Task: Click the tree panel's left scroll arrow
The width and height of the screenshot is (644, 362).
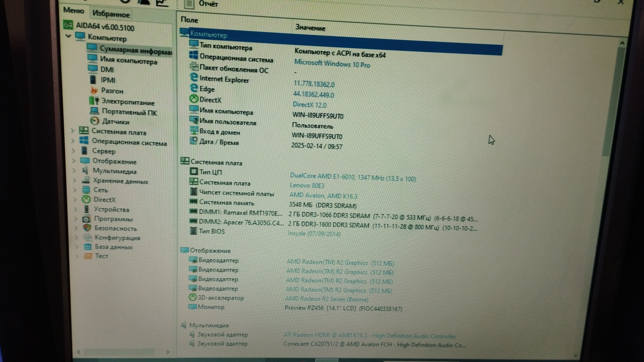Action: pyautogui.click(x=79, y=352)
